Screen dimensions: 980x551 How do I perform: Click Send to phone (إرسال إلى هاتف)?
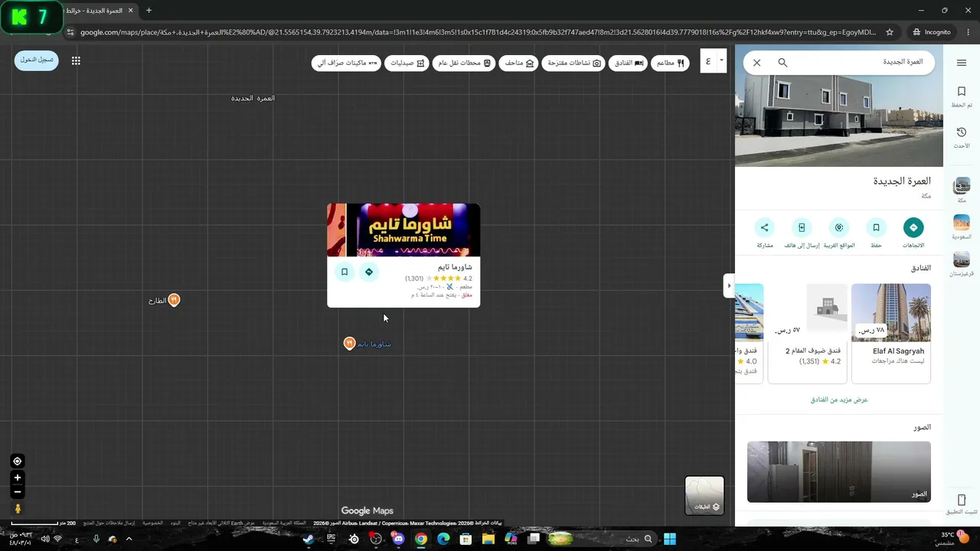coord(802,234)
